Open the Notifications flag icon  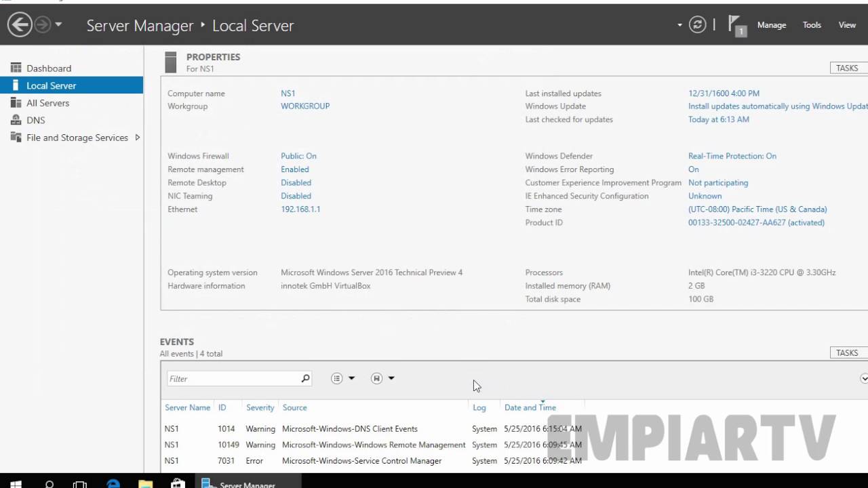[736, 26]
